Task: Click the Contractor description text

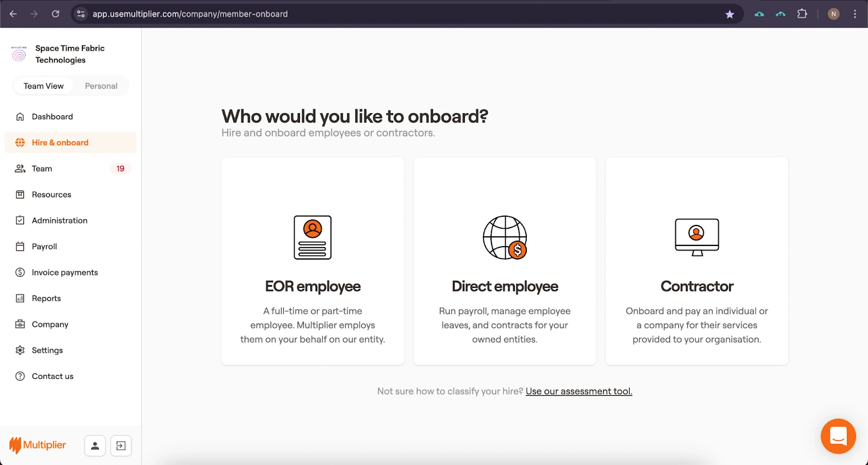Action: (x=697, y=325)
